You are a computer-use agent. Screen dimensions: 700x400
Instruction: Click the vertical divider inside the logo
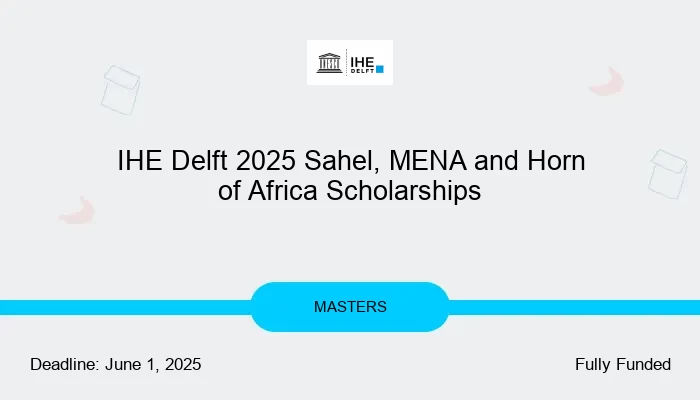click(346, 62)
